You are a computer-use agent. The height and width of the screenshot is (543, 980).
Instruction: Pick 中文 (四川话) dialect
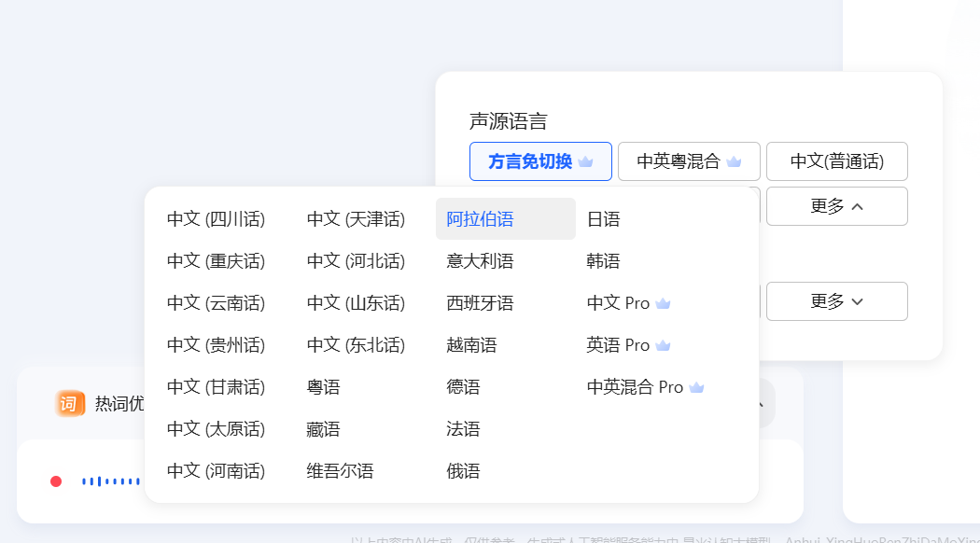pos(216,219)
